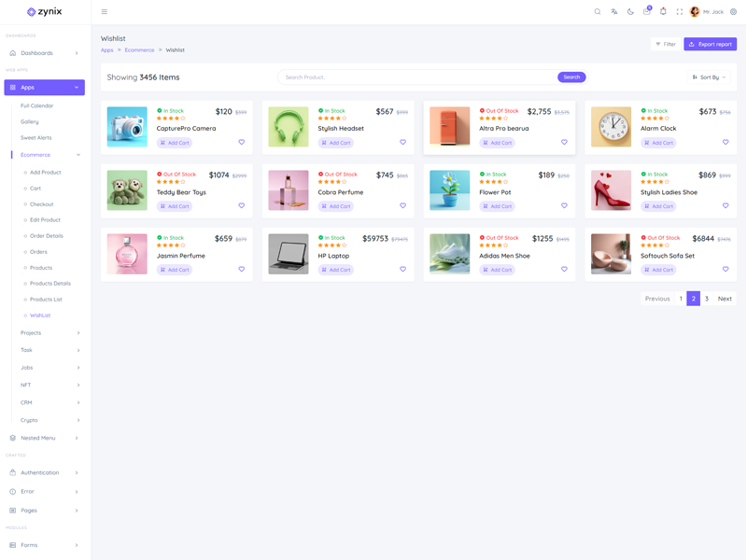
Task: Open the Sort By dropdown
Action: (x=709, y=77)
